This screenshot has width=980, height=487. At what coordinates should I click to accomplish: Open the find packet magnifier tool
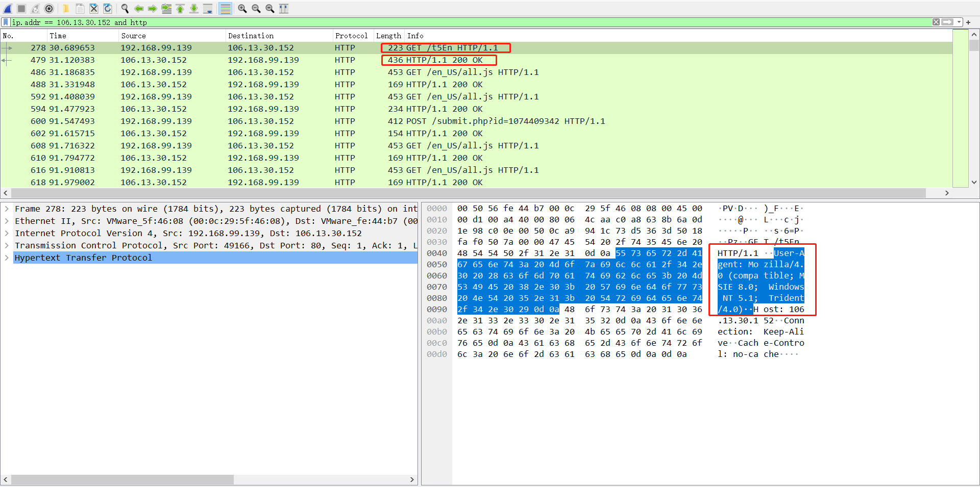[125, 9]
